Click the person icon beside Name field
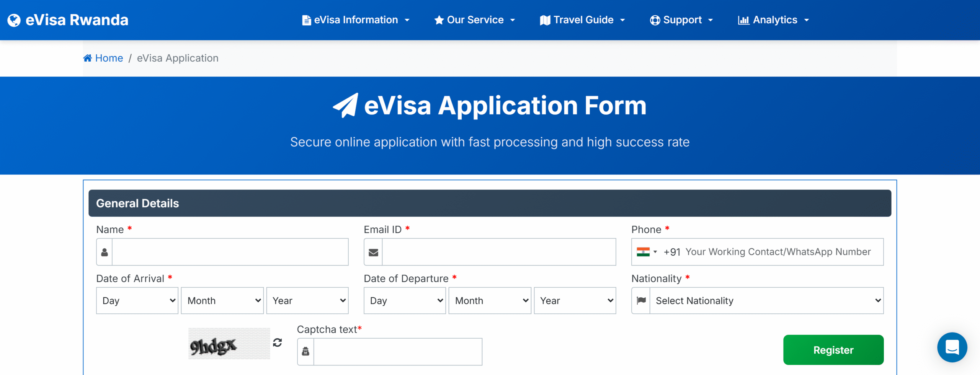This screenshot has width=980, height=375. coord(105,252)
